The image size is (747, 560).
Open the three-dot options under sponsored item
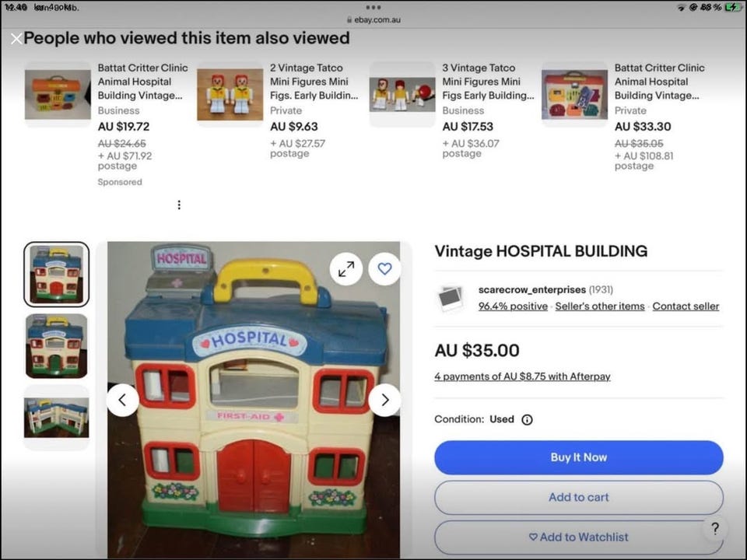coord(179,205)
